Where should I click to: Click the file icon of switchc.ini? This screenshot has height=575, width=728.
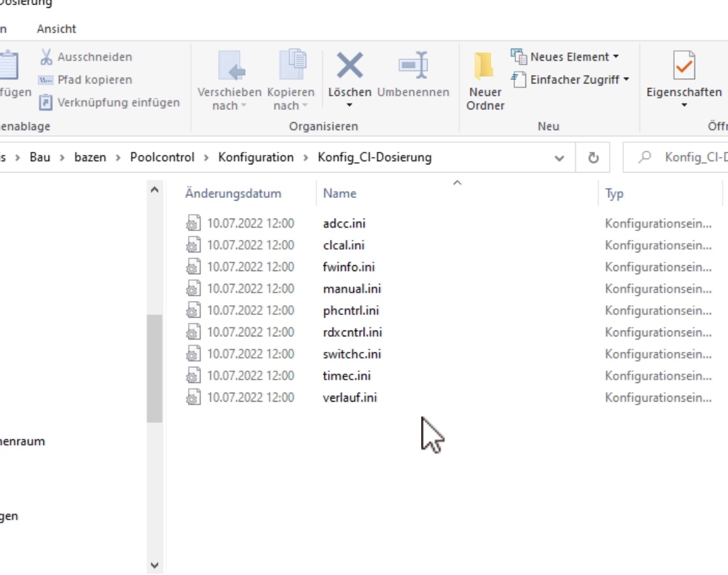[193, 354]
